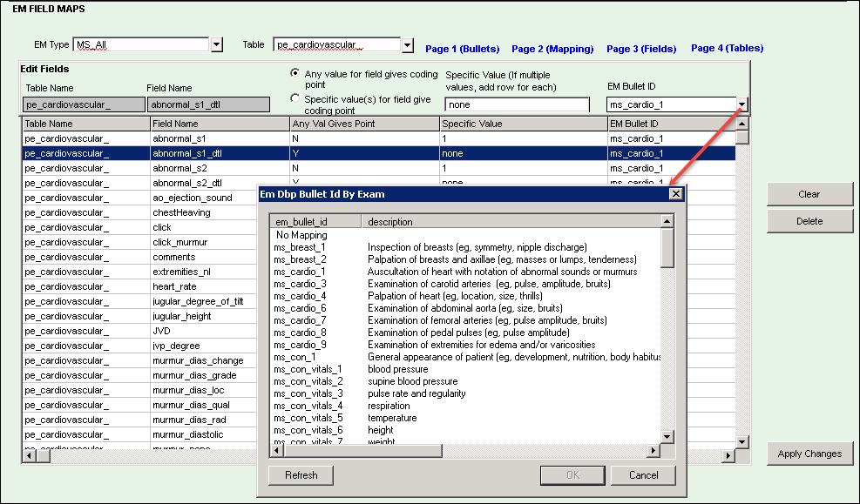Open Page 2 (Mapping) link
This screenshot has width=860, height=504.
point(552,49)
